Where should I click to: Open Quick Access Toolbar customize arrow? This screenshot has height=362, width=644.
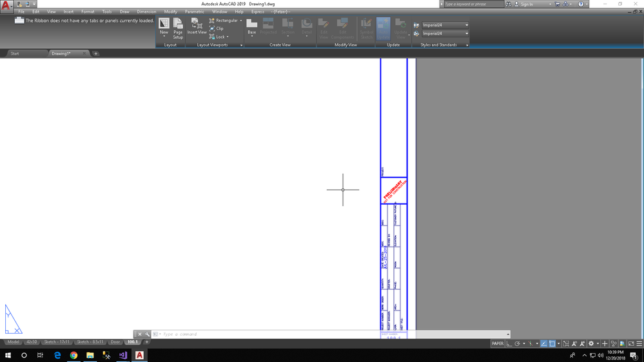35,4
